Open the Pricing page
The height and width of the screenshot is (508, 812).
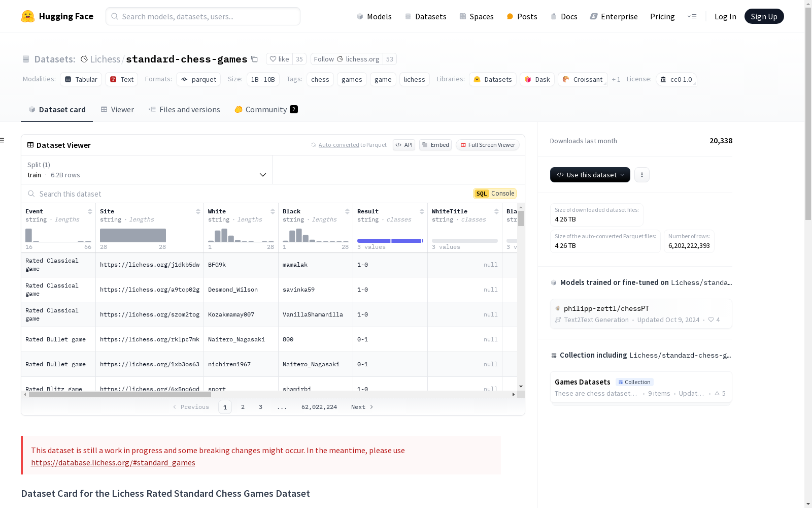pyautogui.click(x=662, y=16)
